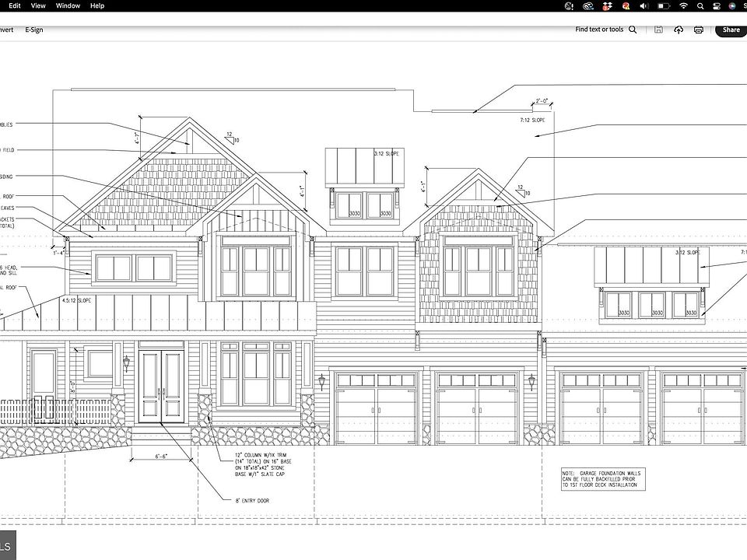Click the Share button
The image size is (747, 560).
(731, 30)
